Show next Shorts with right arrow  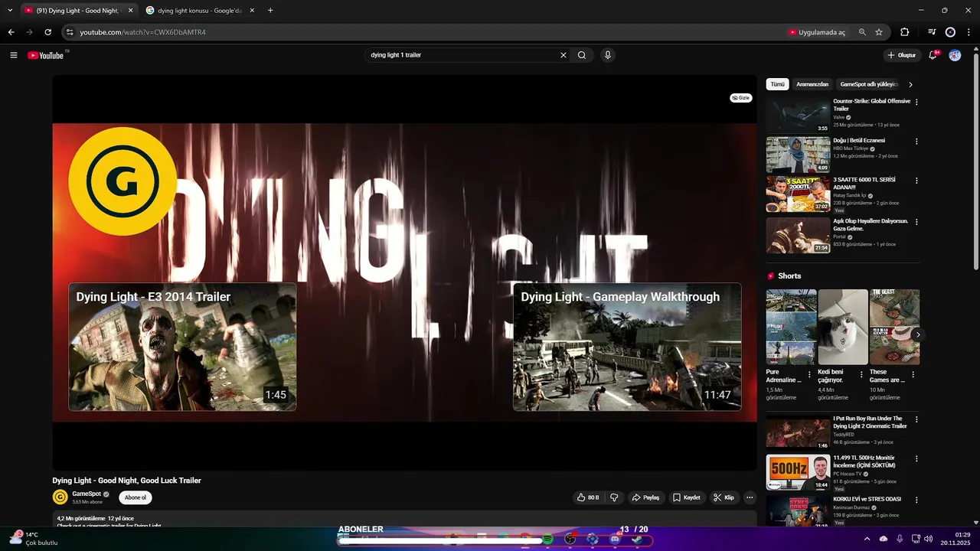(917, 334)
